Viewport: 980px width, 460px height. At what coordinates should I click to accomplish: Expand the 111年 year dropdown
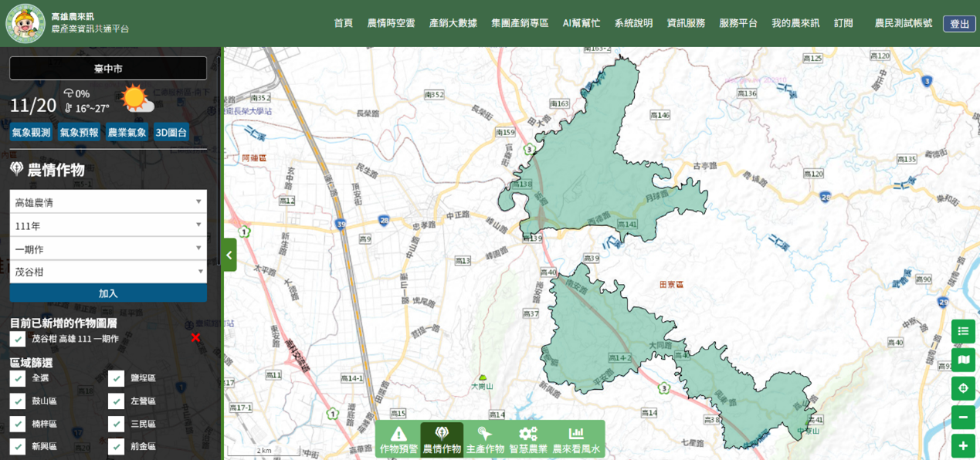[108, 225]
